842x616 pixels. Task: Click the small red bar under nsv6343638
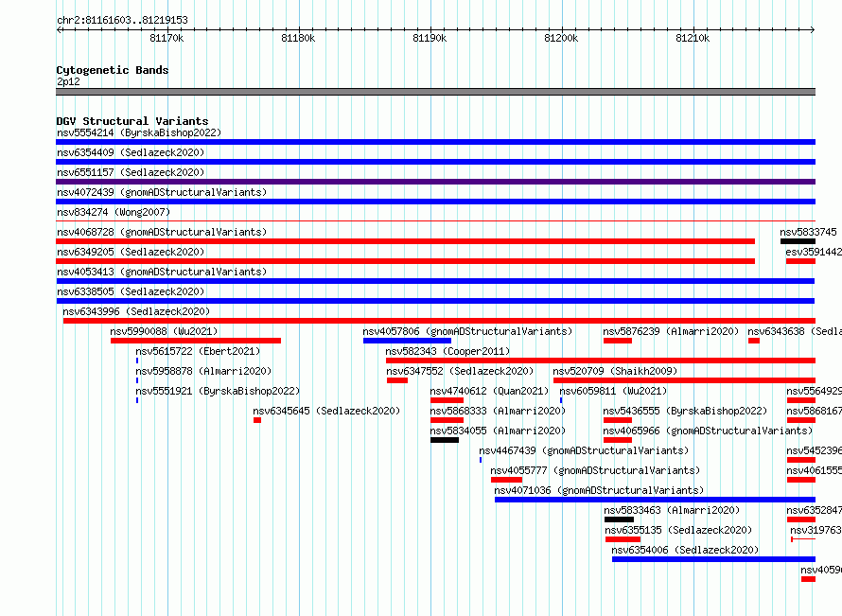[754, 341]
